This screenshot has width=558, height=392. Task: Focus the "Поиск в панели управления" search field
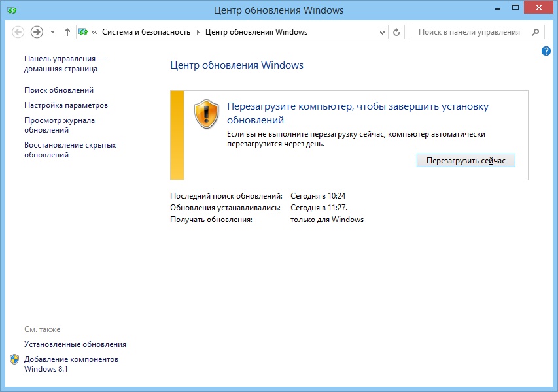click(x=478, y=32)
